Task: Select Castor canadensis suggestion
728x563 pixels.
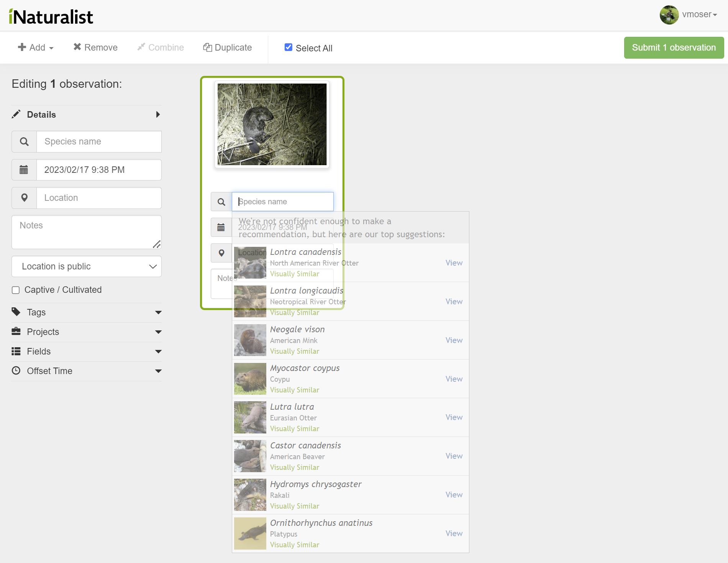Action: (350, 456)
